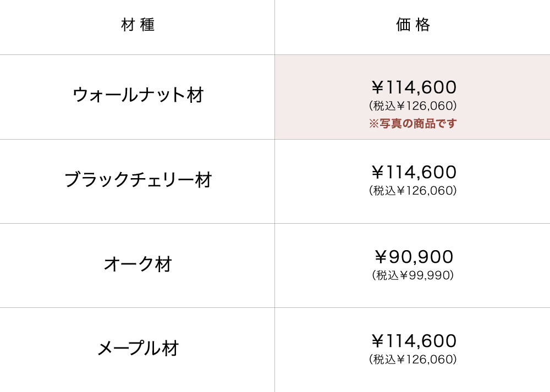Click ブラックチェリー材 tax-included price text
The height and width of the screenshot is (392, 550).
(x=413, y=190)
